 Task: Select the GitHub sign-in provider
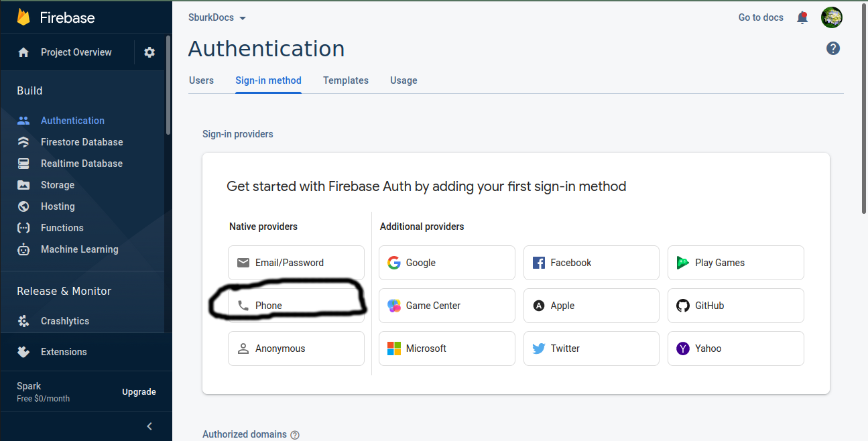point(735,306)
